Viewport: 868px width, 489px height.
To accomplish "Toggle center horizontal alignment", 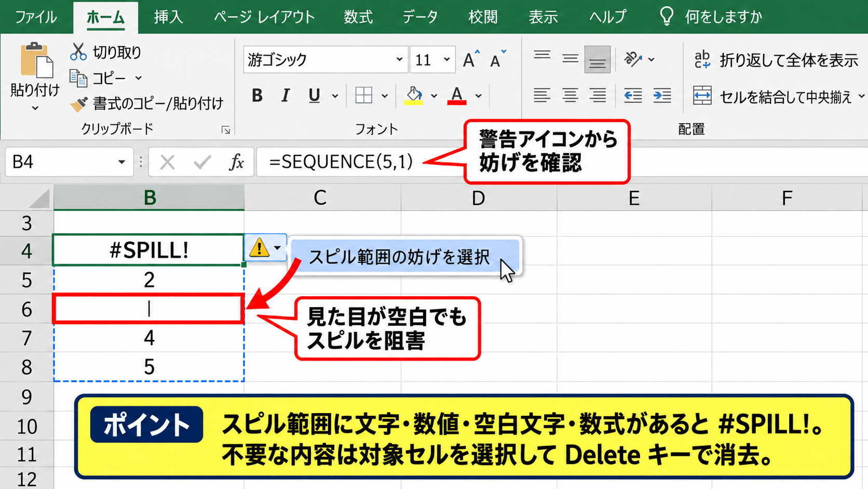I will pos(570,96).
